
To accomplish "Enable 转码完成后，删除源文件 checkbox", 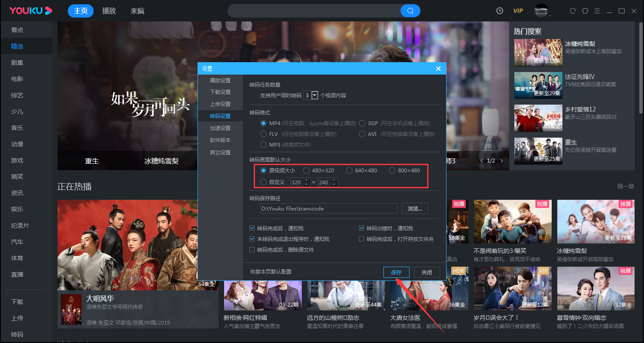I will (x=252, y=249).
